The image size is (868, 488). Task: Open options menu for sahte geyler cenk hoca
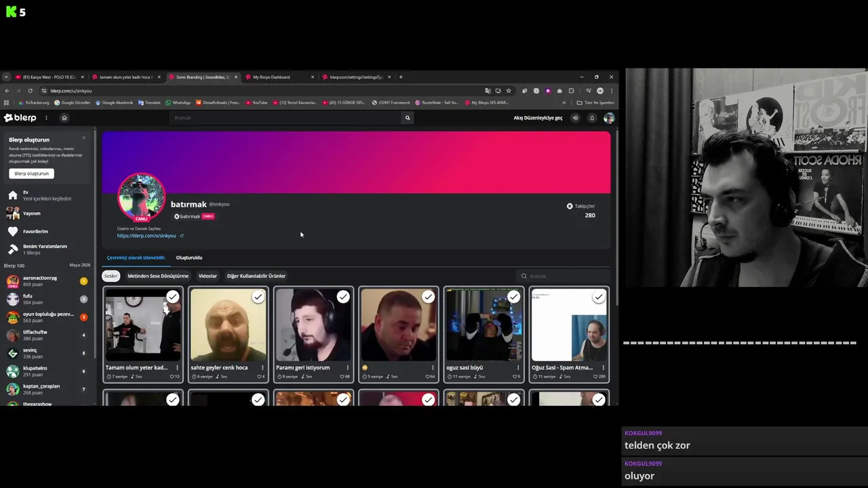coord(262,367)
